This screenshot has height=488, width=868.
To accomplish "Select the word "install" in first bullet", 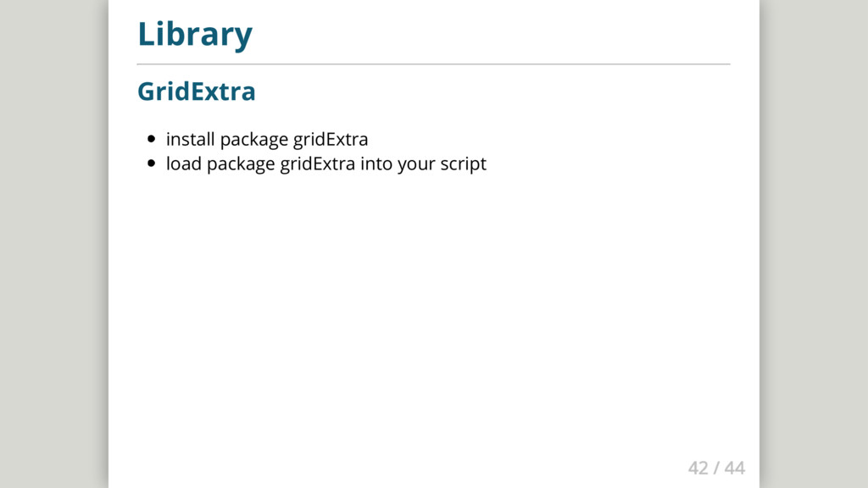I will (190, 139).
